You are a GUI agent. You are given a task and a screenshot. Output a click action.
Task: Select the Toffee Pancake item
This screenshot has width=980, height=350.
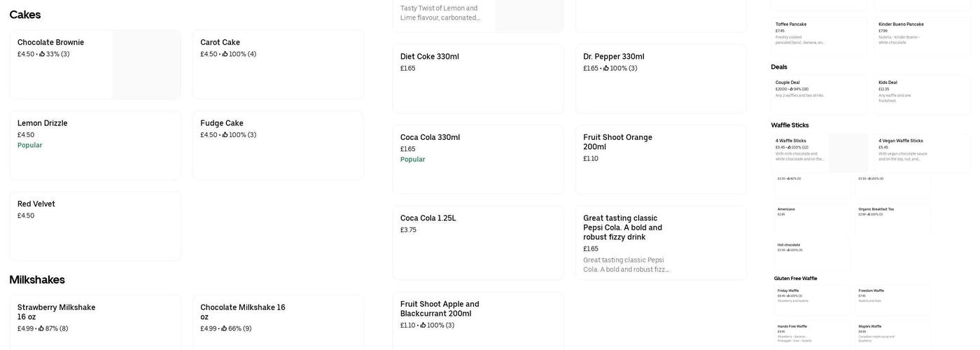click(819, 36)
